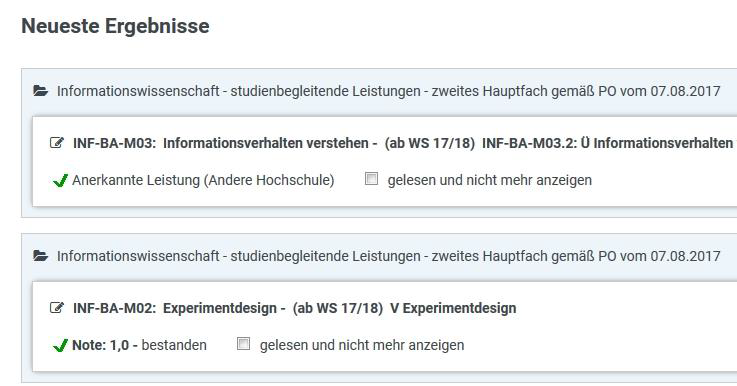737x386 pixels.
Task: Open the edit icon beside INF-BA-M03
Action: click(57, 142)
